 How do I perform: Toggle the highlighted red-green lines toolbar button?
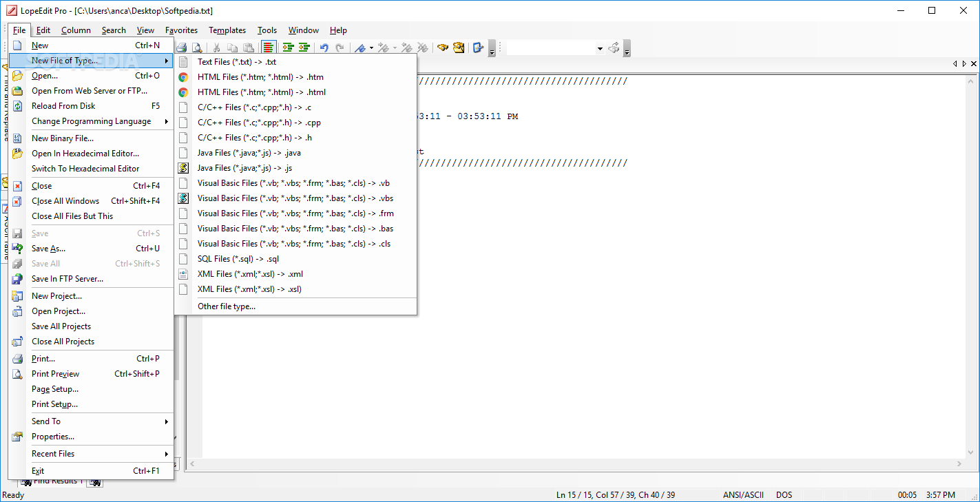point(268,48)
